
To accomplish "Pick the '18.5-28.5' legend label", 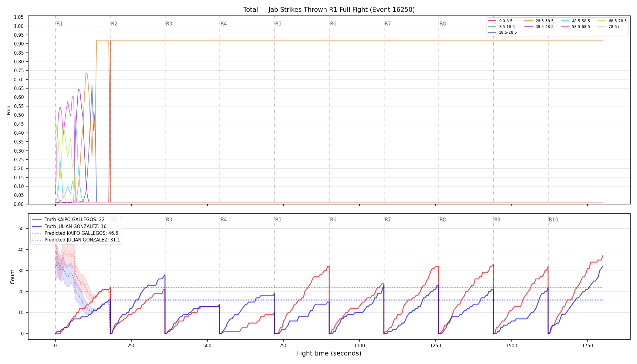I will coord(508,32).
